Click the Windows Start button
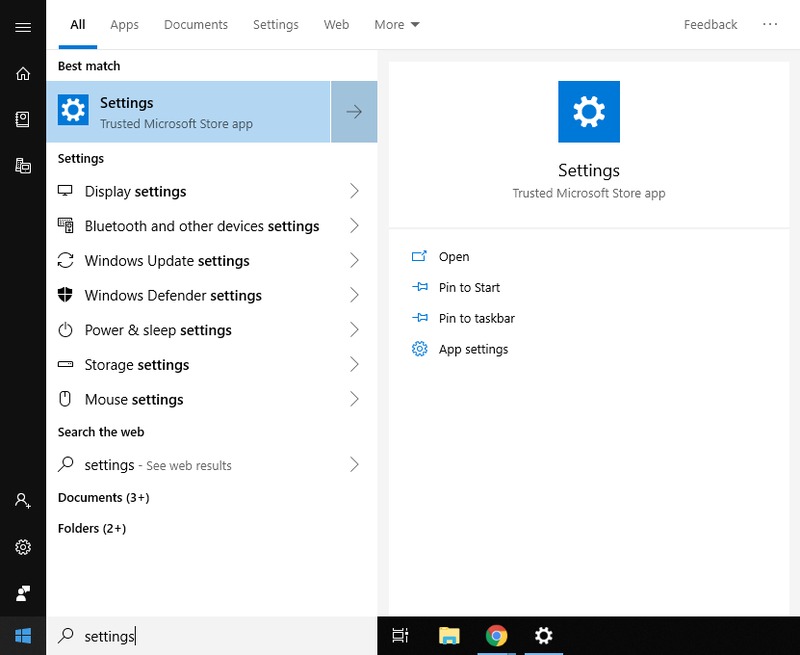The image size is (800, 655). click(23, 635)
